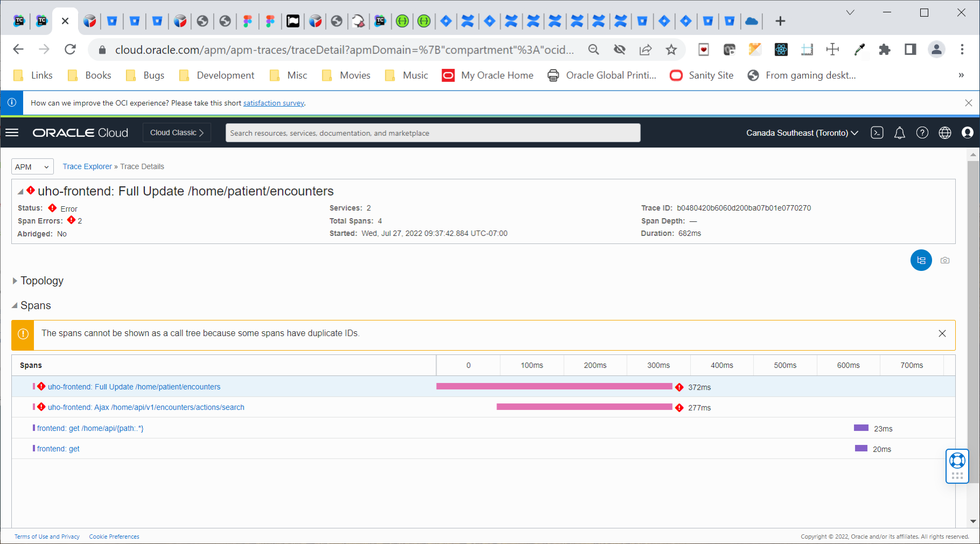Click the purple 20ms span duration bar
980x544 pixels.
(x=861, y=448)
